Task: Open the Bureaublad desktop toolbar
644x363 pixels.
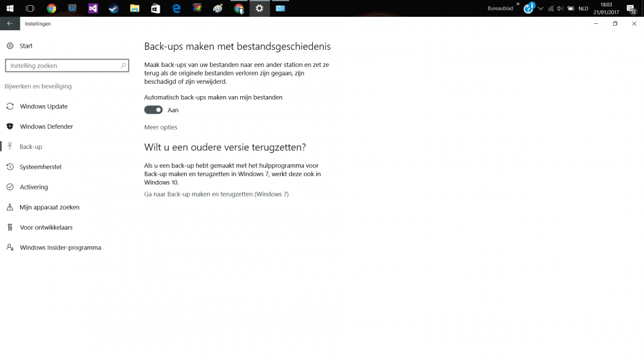Action: point(500,8)
